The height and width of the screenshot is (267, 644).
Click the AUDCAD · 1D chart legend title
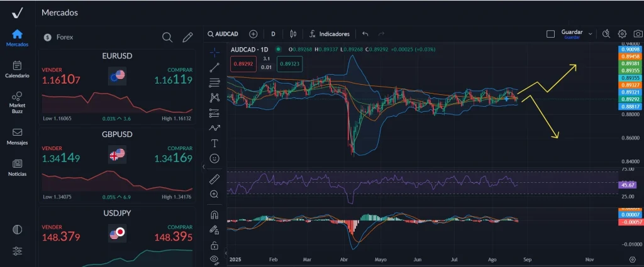(x=250, y=49)
